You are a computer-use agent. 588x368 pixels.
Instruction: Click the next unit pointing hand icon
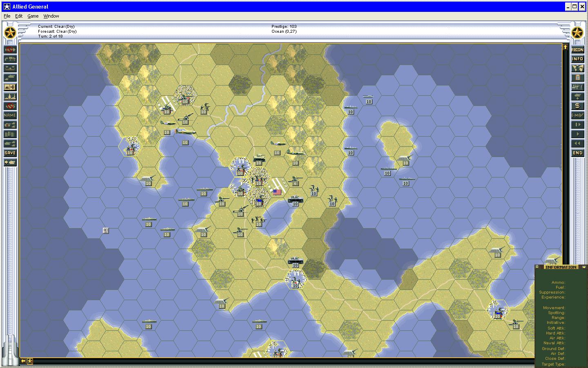coord(10,162)
